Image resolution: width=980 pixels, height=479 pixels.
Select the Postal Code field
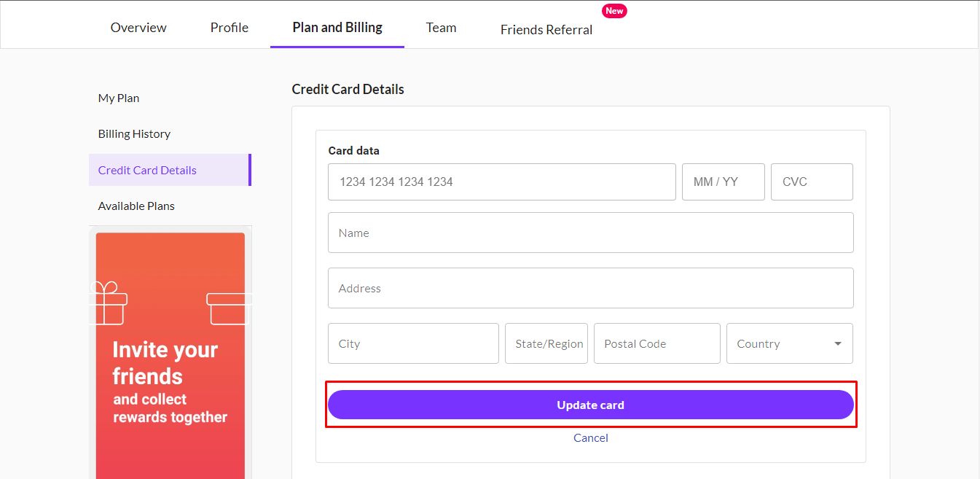656,343
